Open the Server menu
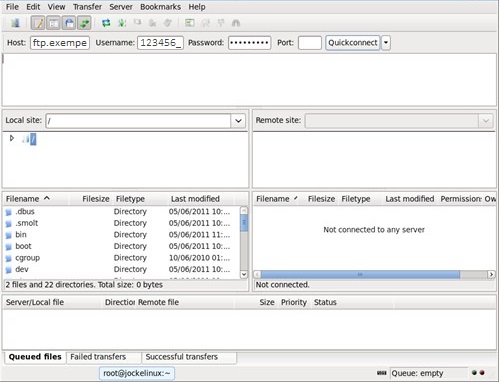Image resolution: width=499 pixels, height=382 pixels. 121,7
